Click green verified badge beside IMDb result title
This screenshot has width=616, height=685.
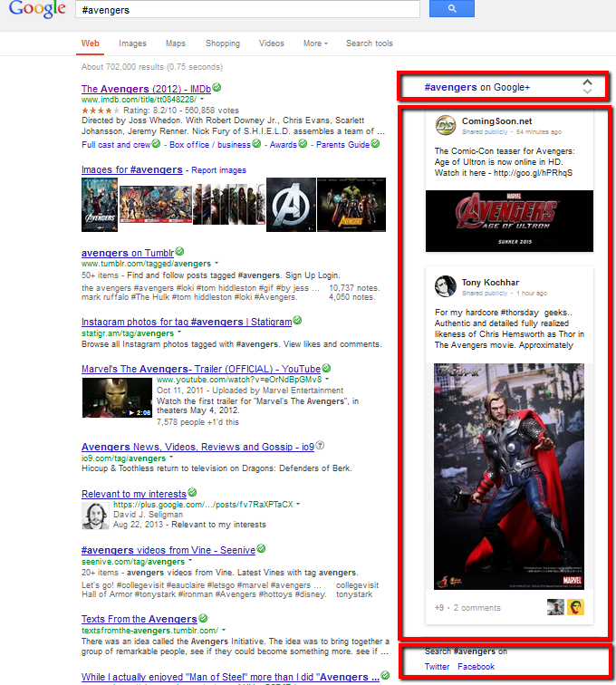click(217, 87)
